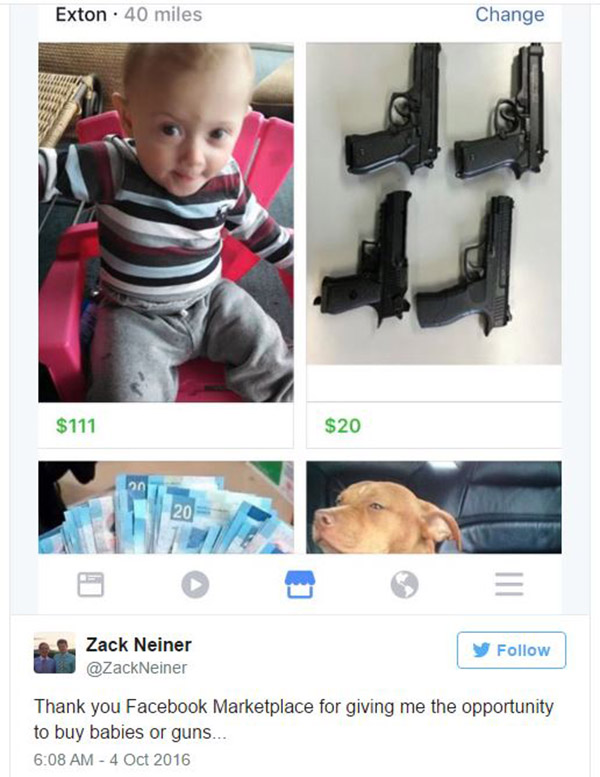Click the Zack Neiner display name

(139, 645)
